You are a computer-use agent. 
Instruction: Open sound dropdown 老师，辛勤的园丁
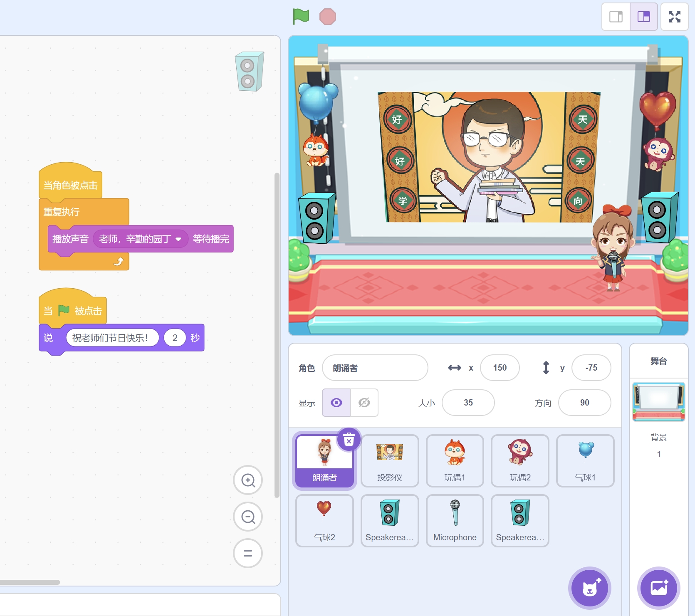pyautogui.click(x=178, y=239)
